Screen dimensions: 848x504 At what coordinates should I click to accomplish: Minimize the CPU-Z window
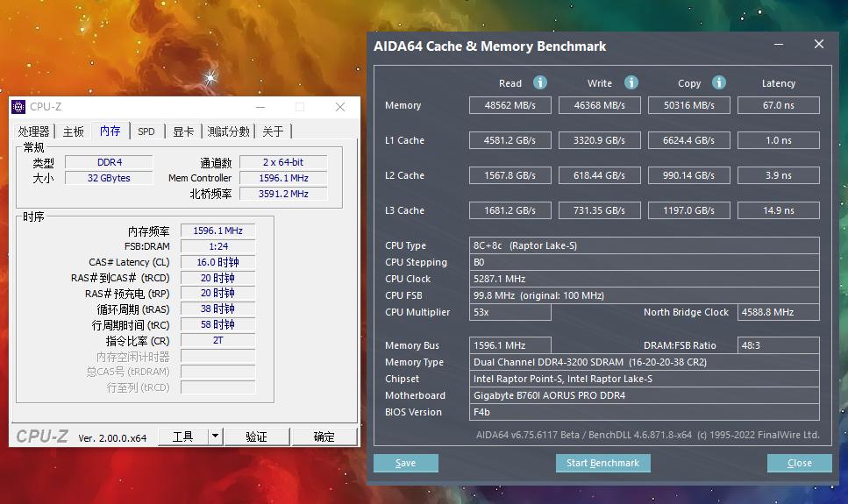(260, 107)
